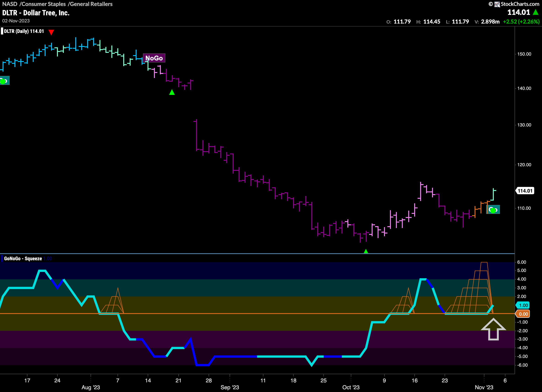Image resolution: width=542 pixels, height=392 pixels.
Task: Click the Nov '23 date axis label
Action: pos(484,387)
